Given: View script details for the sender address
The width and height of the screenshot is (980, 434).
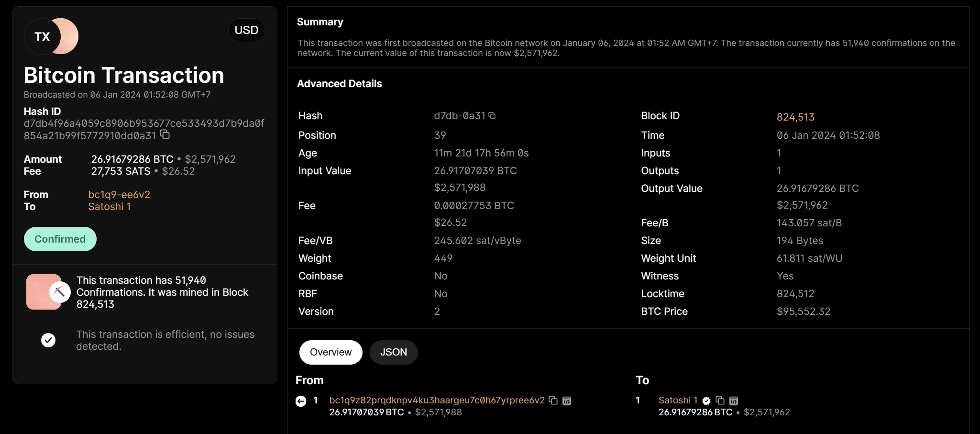Looking at the screenshot, I should click(567, 401).
